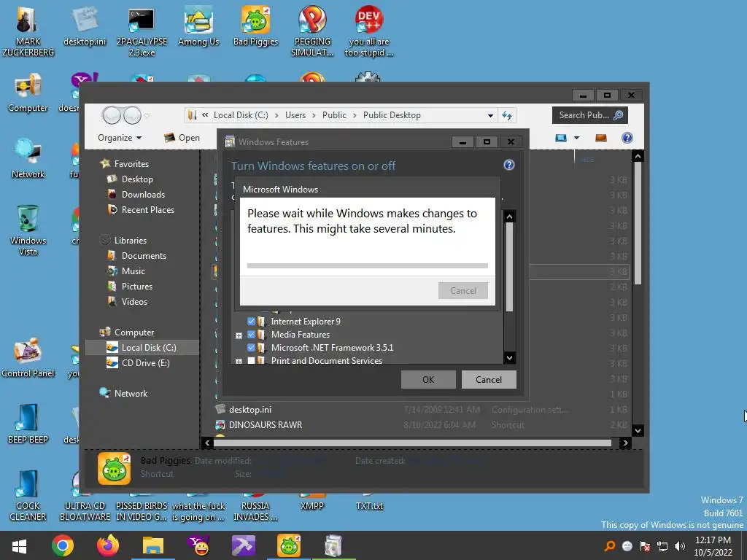
Task: Switch to File Explorer on the taskbar
Action: [153, 546]
